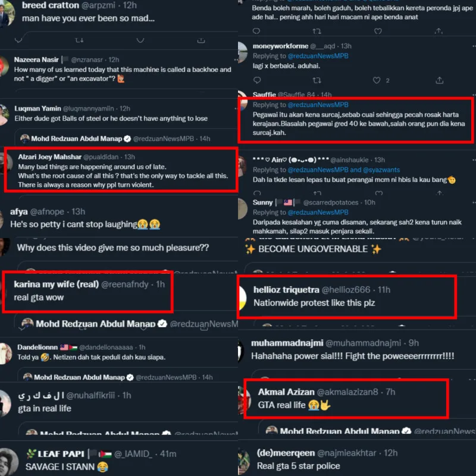
Task: Like moneyworkforme's reply with the heart icon
Action: pyautogui.click(x=377, y=80)
